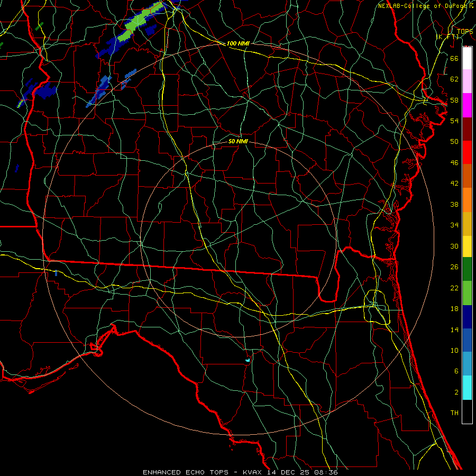The width and height of the screenshot is (476, 476).
Task: Click the 'TH' legend label
Action: 454,413
